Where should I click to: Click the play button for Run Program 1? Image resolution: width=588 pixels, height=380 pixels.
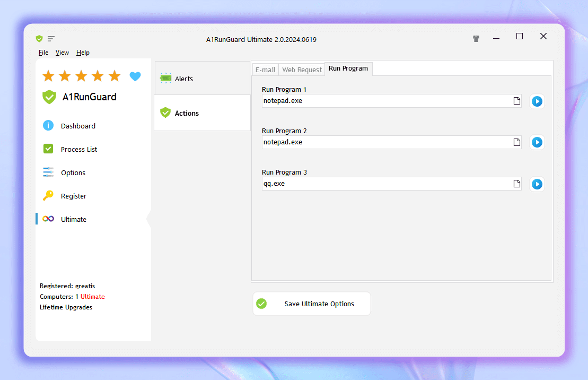point(537,101)
